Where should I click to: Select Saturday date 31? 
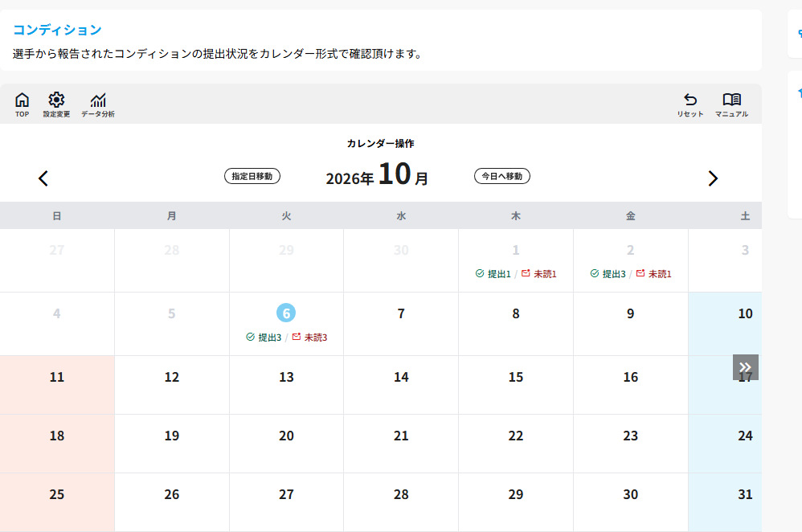coord(745,495)
